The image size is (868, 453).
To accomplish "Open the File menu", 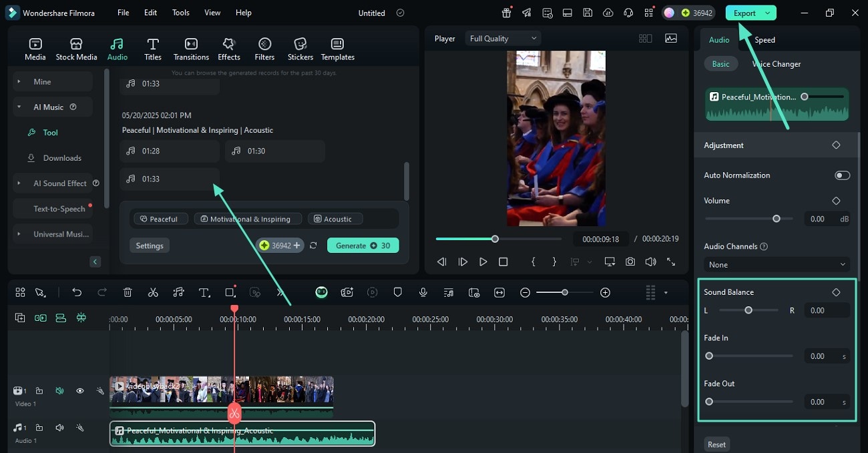I will pos(123,13).
